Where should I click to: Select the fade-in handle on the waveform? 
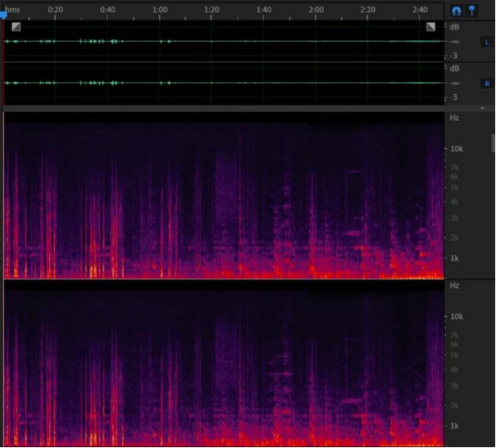coord(16,27)
